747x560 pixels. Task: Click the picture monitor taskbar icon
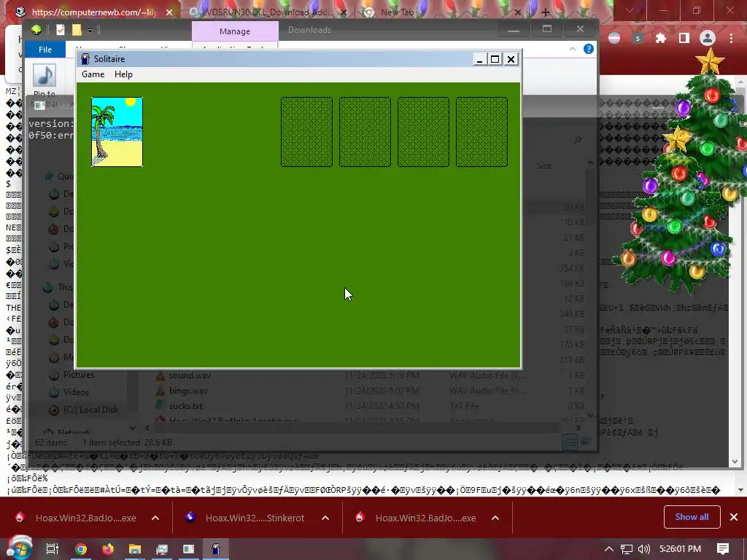[162, 549]
